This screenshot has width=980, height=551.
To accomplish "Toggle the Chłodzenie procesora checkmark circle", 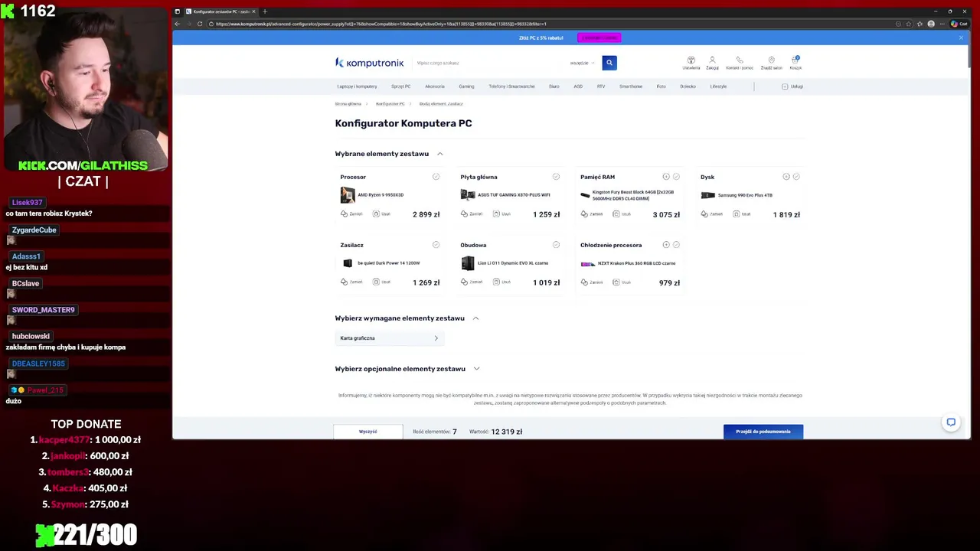I will tap(676, 245).
